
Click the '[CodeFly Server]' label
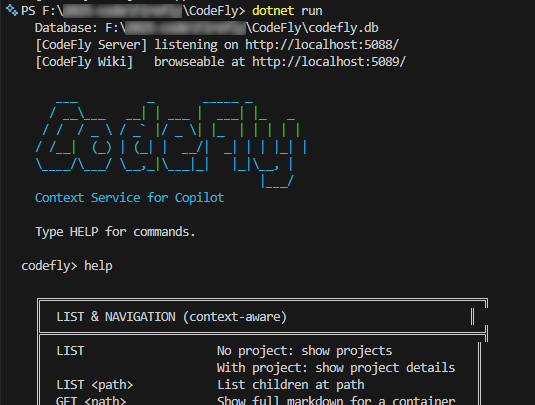click(x=91, y=45)
